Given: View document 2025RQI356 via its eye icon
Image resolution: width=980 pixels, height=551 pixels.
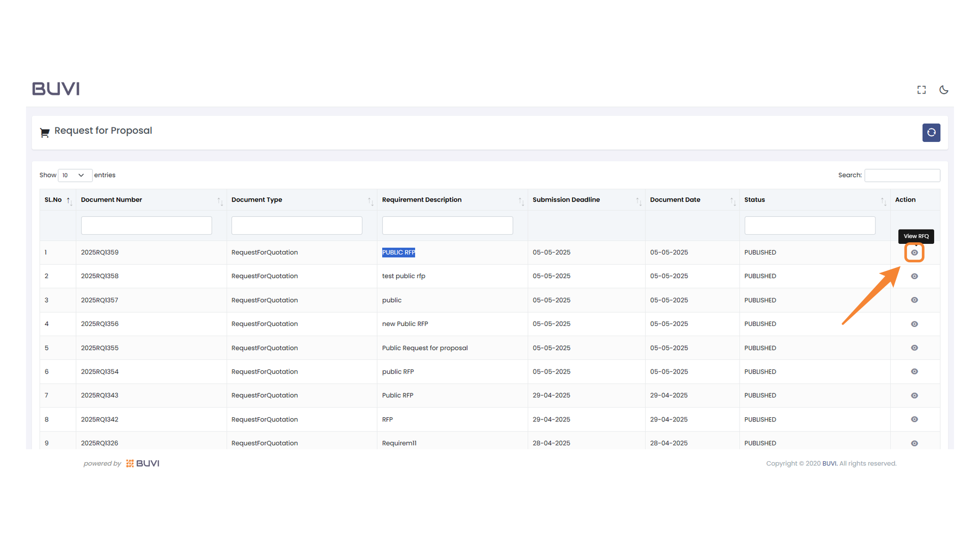Looking at the screenshot, I should 914,324.
